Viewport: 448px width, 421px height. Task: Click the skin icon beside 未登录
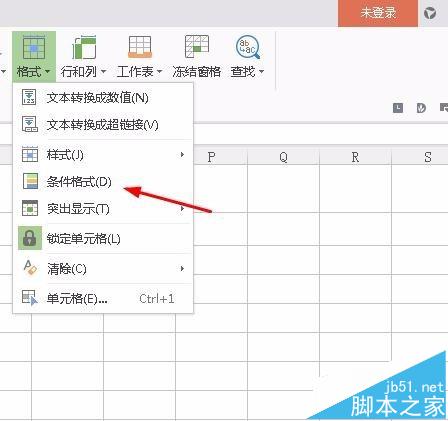pyautogui.click(x=430, y=13)
